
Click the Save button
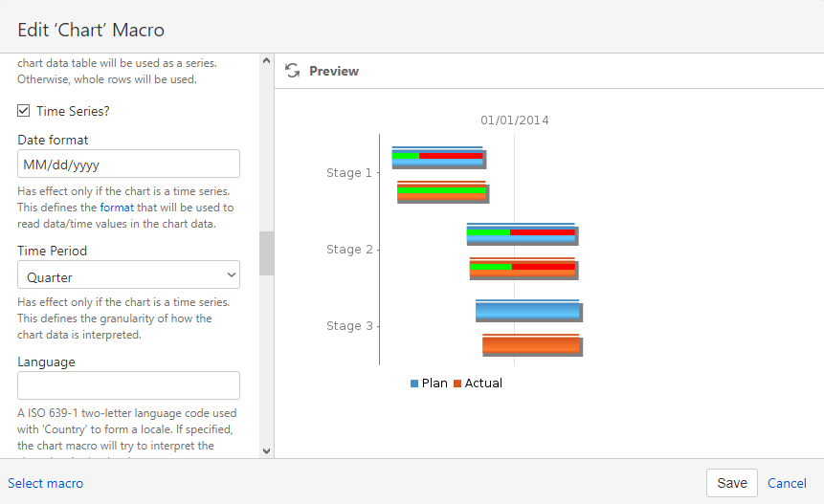[x=731, y=483]
